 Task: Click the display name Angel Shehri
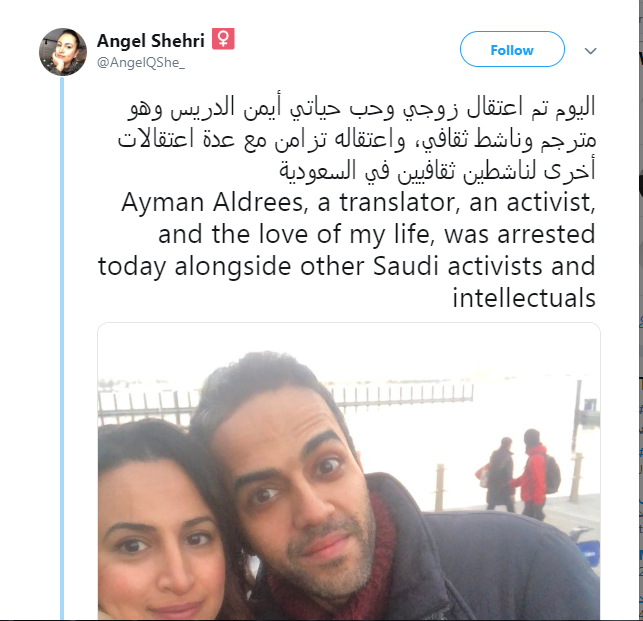pyautogui.click(x=150, y=41)
